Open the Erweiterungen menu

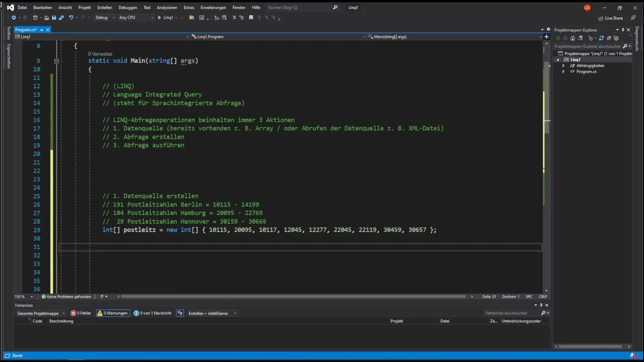click(213, 7)
